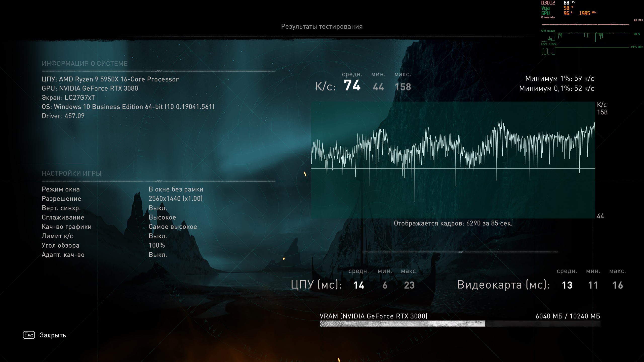
Task: Click the D3D12 overlay label
Action: coord(548,3)
